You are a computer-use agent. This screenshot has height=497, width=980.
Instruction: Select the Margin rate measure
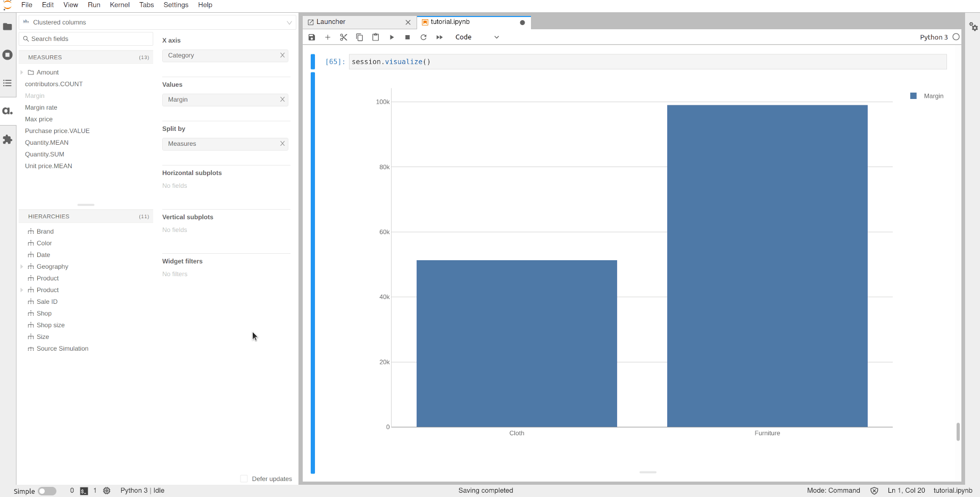(x=41, y=107)
